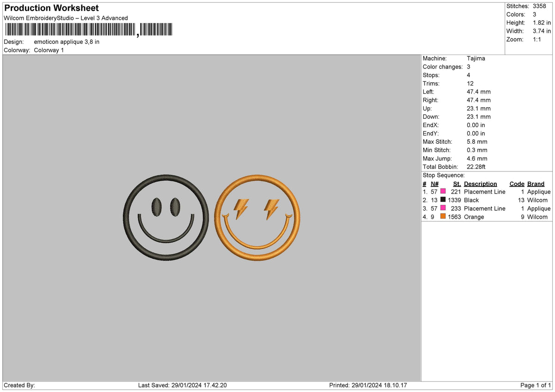Click the pink swatch of stop 1
The width and height of the screenshot is (555, 392).
(x=443, y=191)
